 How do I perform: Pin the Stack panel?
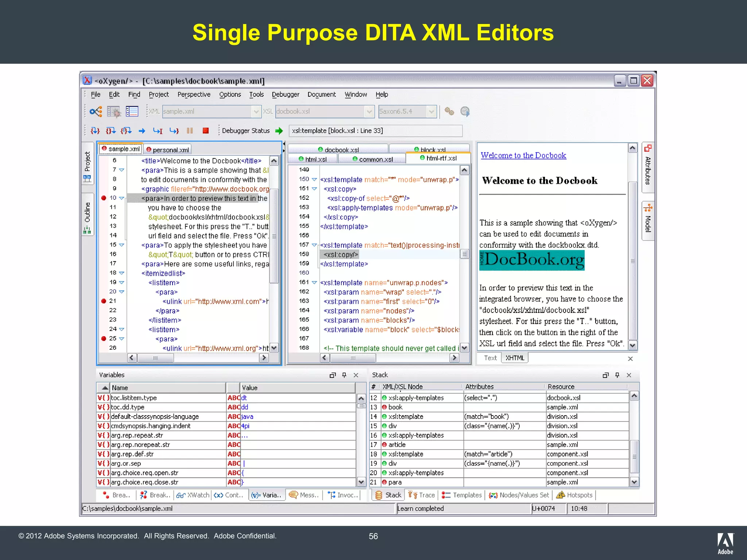[617, 375]
